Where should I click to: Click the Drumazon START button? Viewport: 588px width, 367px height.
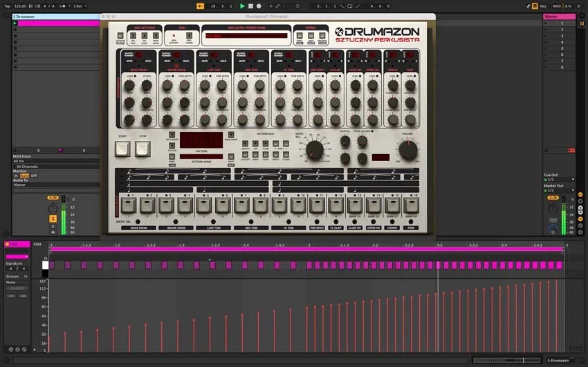[122, 149]
